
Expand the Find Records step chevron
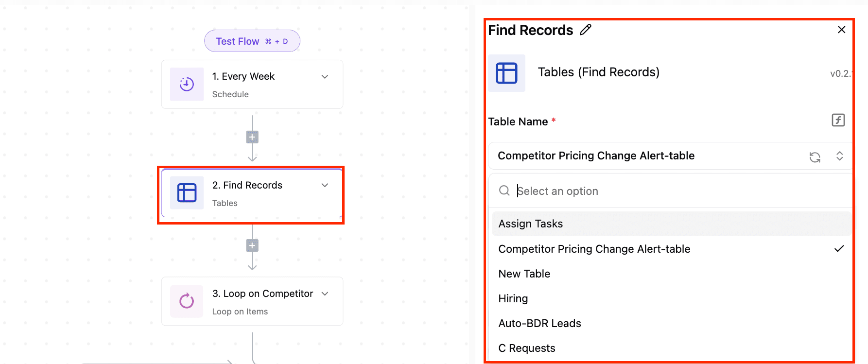click(x=325, y=185)
